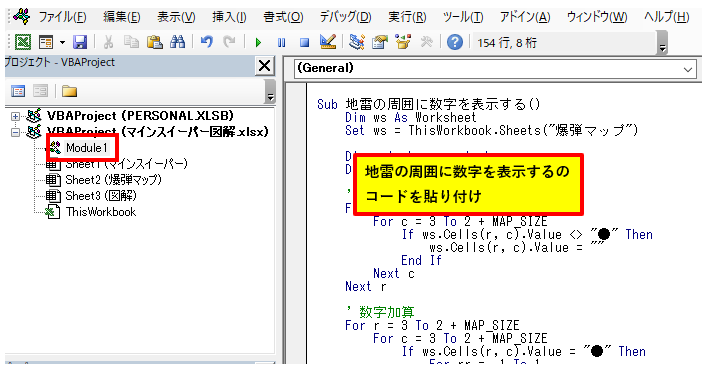Open the Toolbox icon
The image size is (711, 382).
426,42
